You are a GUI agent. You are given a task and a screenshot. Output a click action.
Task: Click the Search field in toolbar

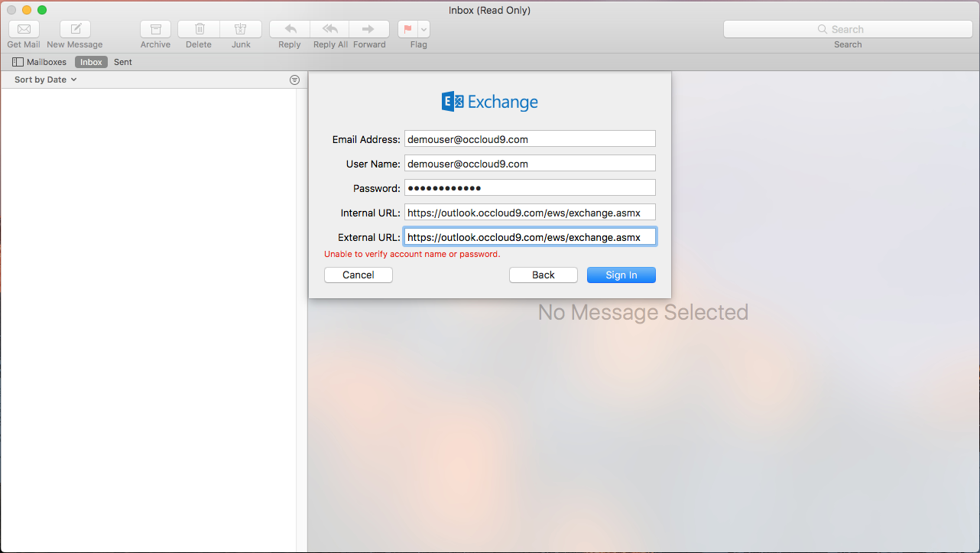coord(848,29)
